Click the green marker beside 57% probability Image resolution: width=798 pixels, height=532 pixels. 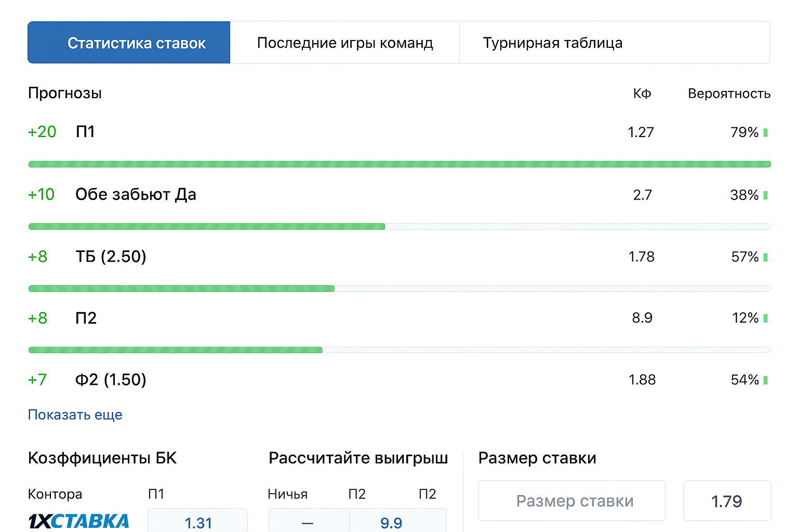click(x=765, y=257)
